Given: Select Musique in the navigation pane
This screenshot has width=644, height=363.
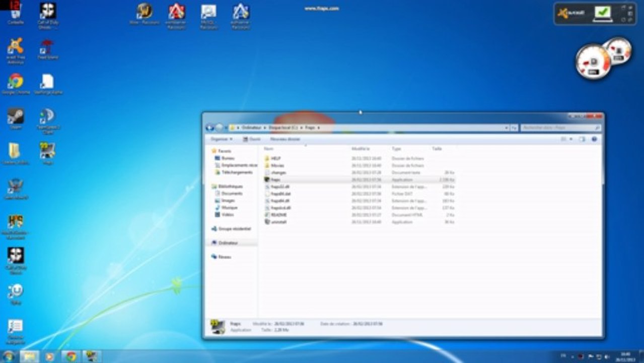Looking at the screenshot, I should [x=226, y=207].
